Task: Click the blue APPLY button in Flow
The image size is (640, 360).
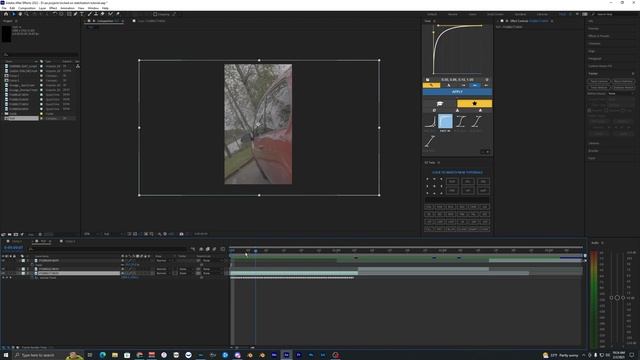Action: click(457, 92)
